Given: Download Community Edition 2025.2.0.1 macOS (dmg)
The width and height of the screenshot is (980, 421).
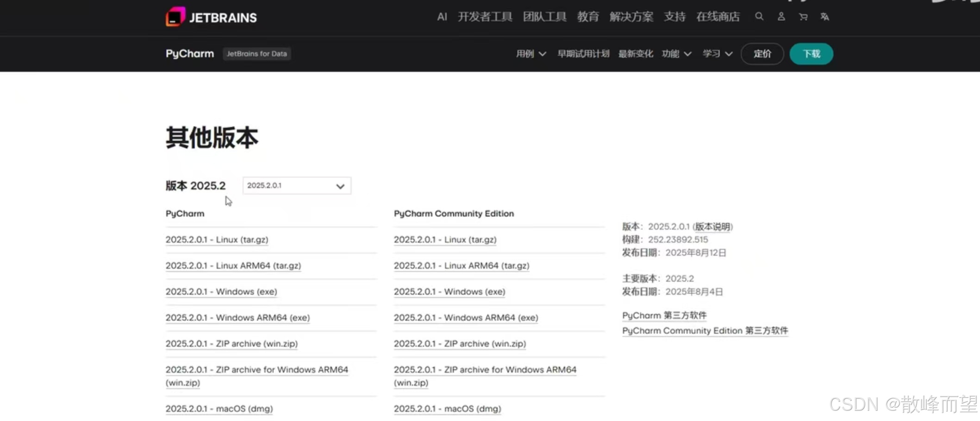Looking at the screenshot, I should click(448, 408).
